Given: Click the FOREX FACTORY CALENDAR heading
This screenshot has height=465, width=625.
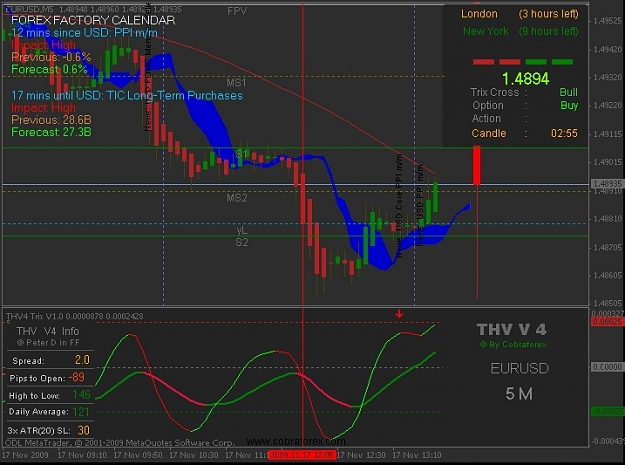Looking at the screenshot, I should [x=93, y=20].
